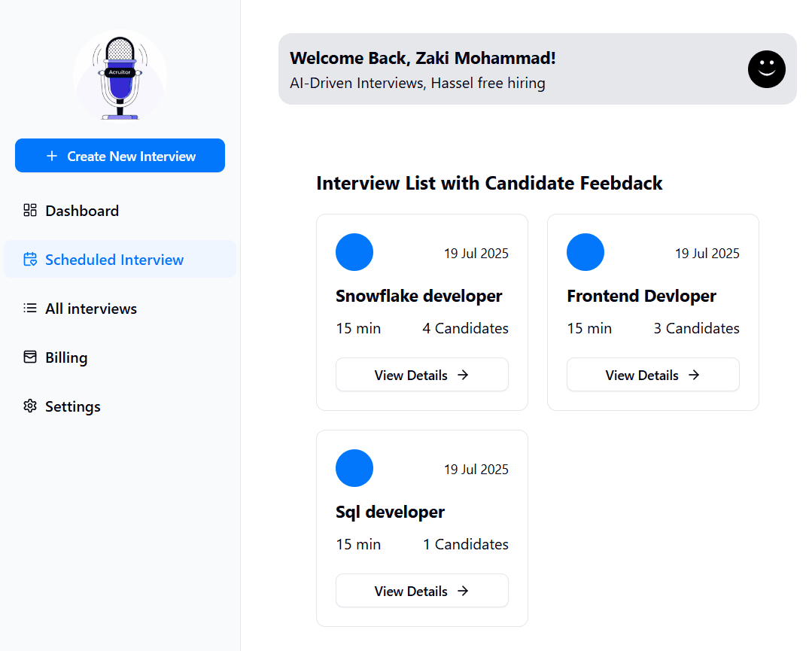The width and height of the screenshot is (812, 651).
Task: Click '15 min' on Snowflake developer card
Action: pos(358,328)
